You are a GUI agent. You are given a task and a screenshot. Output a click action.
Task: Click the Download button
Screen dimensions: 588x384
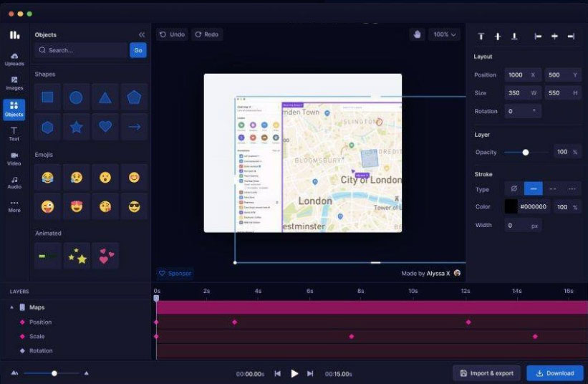(x=554, y=373)
